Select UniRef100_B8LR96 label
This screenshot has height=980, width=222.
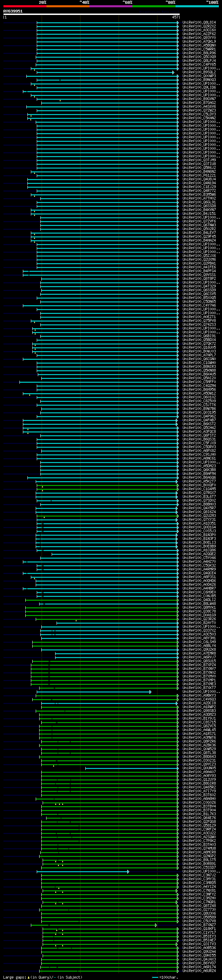coord(199,53)
